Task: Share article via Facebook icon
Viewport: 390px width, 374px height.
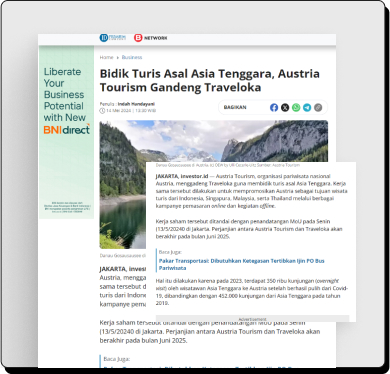Action: 274,108
